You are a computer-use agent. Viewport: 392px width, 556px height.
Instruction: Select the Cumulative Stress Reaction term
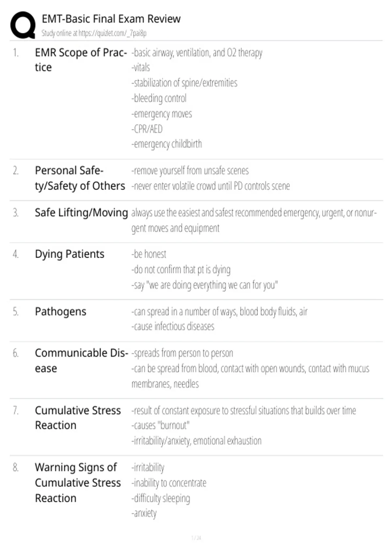tap(78, 418)
